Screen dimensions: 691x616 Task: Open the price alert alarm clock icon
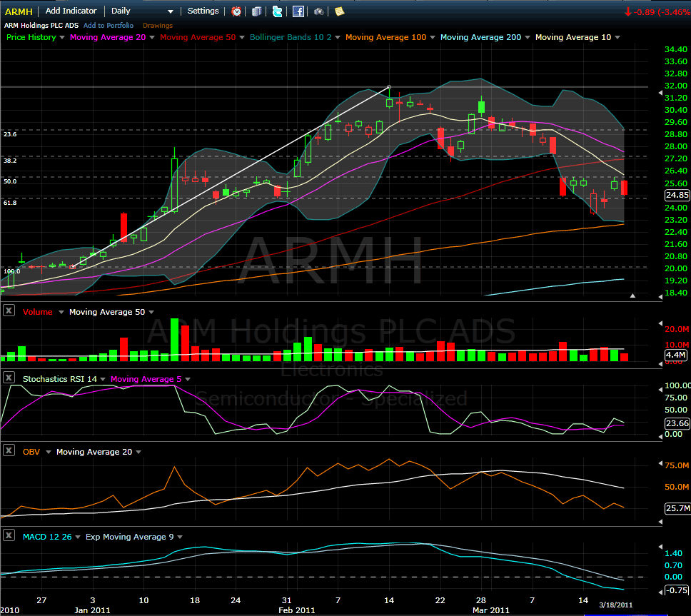tap(236, 11)
